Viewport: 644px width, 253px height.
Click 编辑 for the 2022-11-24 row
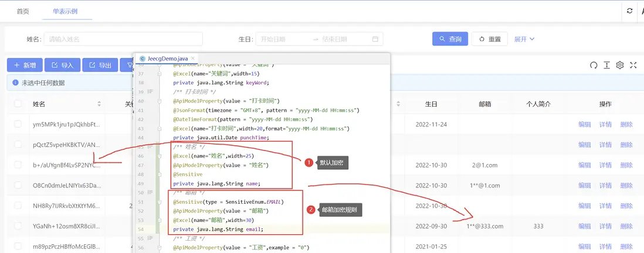(x=584, y=124)
